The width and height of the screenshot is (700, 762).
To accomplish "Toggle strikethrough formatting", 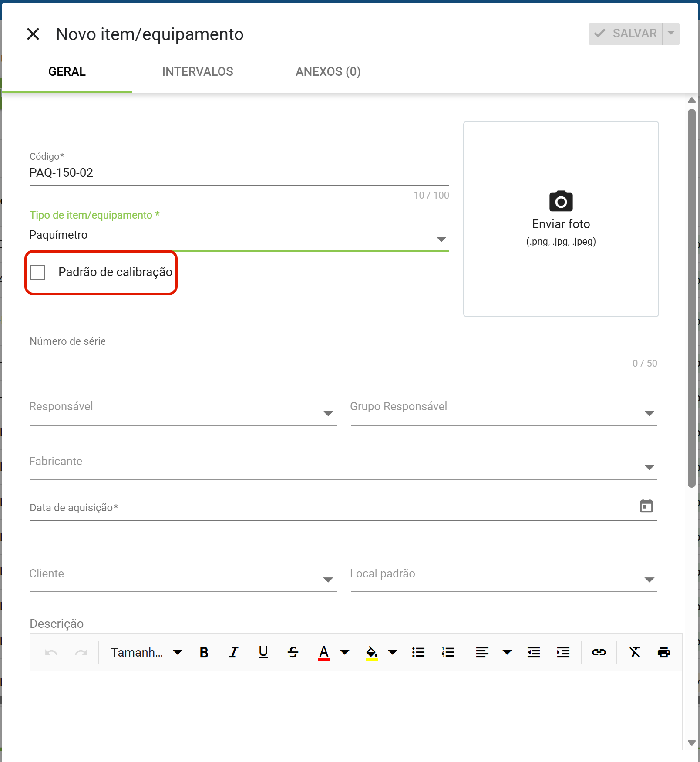I will tap(293, 652).
